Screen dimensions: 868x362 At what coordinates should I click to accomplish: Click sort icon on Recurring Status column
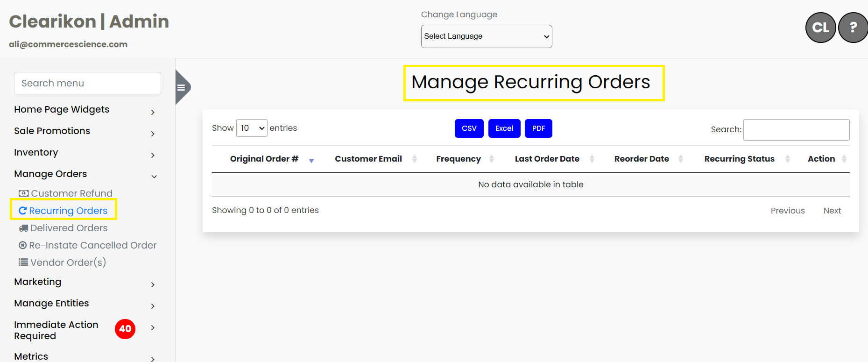pyautogui.click(x=787, y=159)
